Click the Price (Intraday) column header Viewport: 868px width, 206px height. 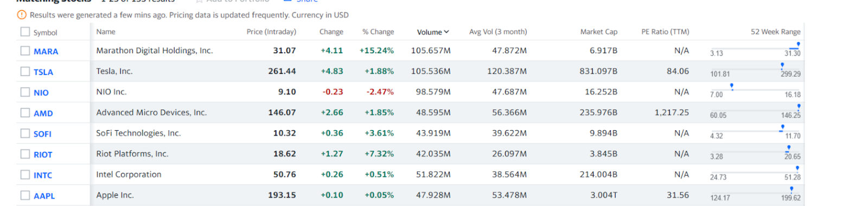coord(271,32)
